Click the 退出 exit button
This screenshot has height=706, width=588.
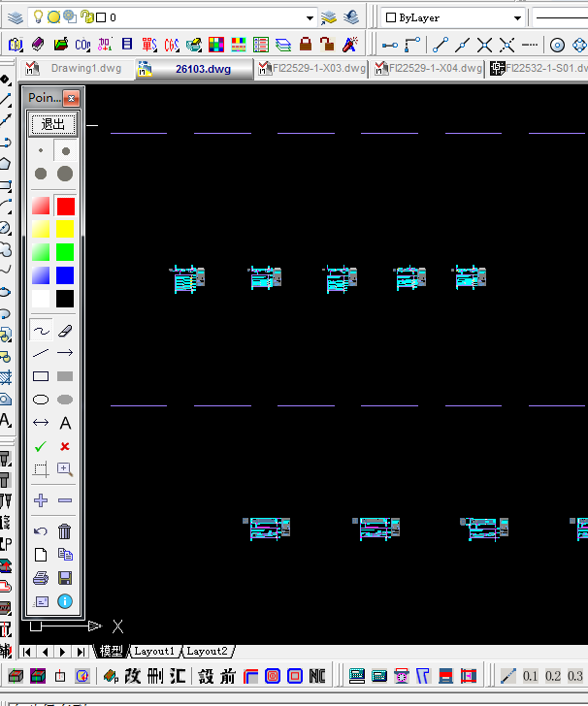pos(52,124)
